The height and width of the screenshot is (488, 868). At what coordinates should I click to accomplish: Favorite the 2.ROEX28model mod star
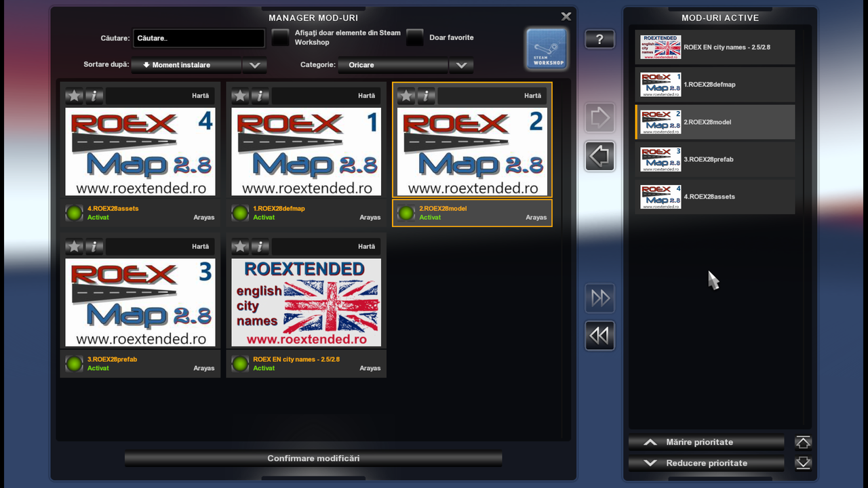[406, 96]
